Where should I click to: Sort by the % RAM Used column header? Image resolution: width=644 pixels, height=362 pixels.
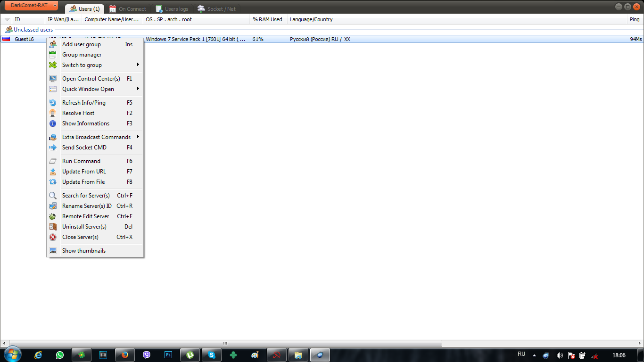(268, 19)
